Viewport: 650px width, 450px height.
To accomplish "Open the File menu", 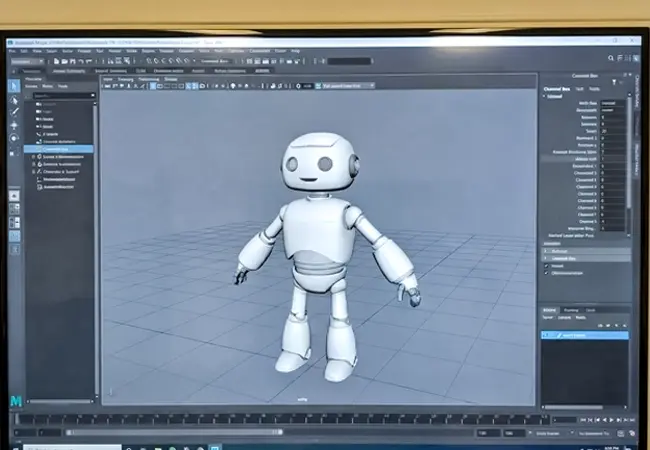I will tap(12, 51).
